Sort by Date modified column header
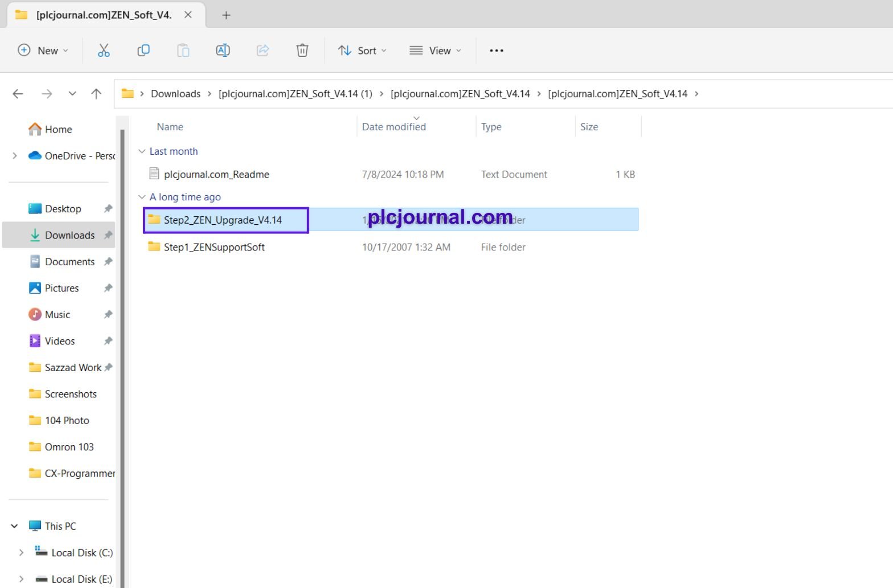Image resolution: width=893 pixels, height=588 pixels. click(x=394, y=127)
